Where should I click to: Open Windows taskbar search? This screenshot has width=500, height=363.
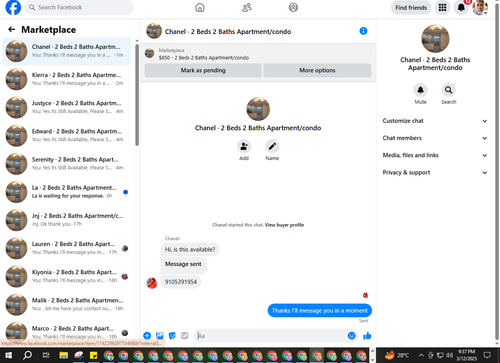pyautogui.click(x=27, y=355)
